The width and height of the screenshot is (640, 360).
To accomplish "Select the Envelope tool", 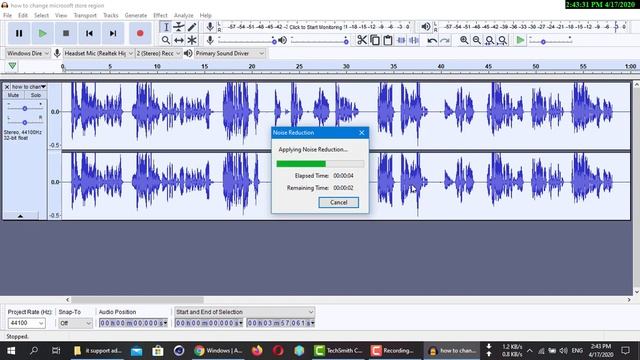I will 179,27.
